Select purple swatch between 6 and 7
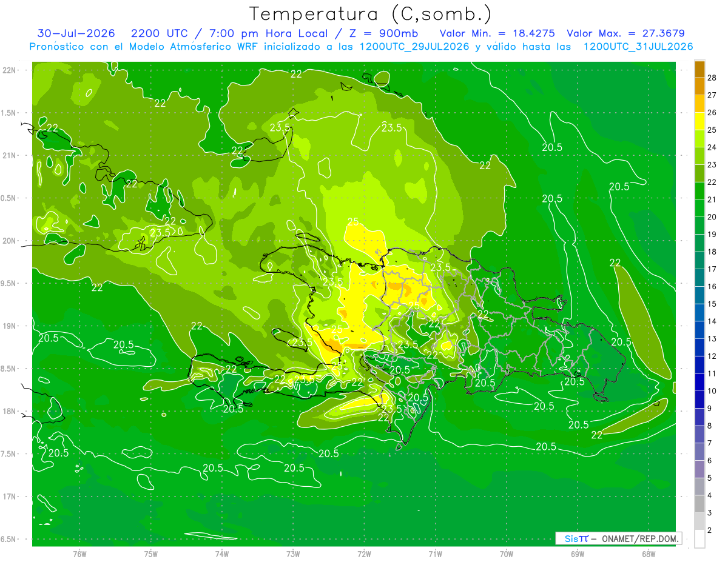Screen dimensions: 728x562 tap(699, 452)
